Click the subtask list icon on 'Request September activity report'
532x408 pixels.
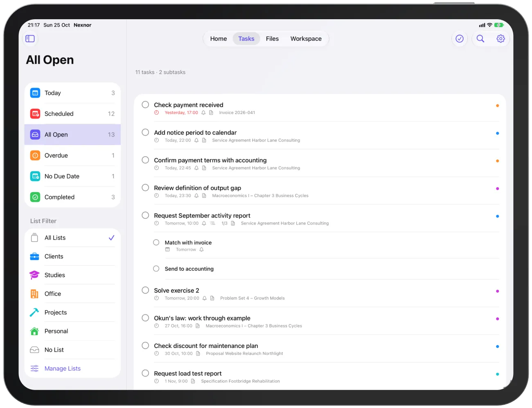pyautogui.click(x=213, y=223)
